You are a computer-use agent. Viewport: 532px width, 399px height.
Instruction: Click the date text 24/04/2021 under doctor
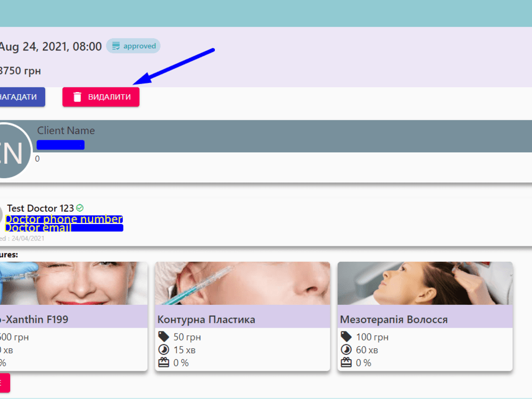click(x=28, y=238)
